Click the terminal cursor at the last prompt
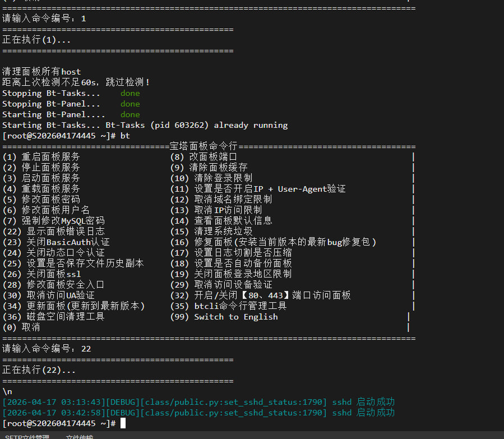Image resolution: width=504 pixels, height=439 pixels. click(123, 423)
